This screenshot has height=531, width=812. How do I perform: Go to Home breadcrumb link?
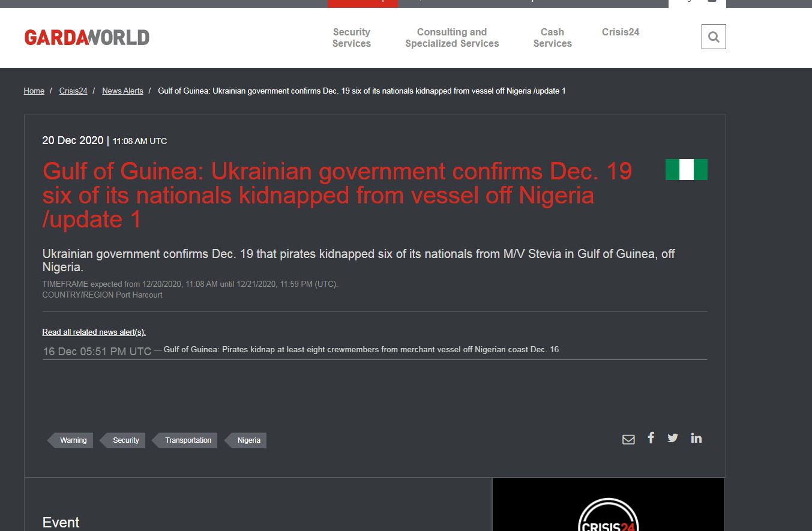(34, 91)
